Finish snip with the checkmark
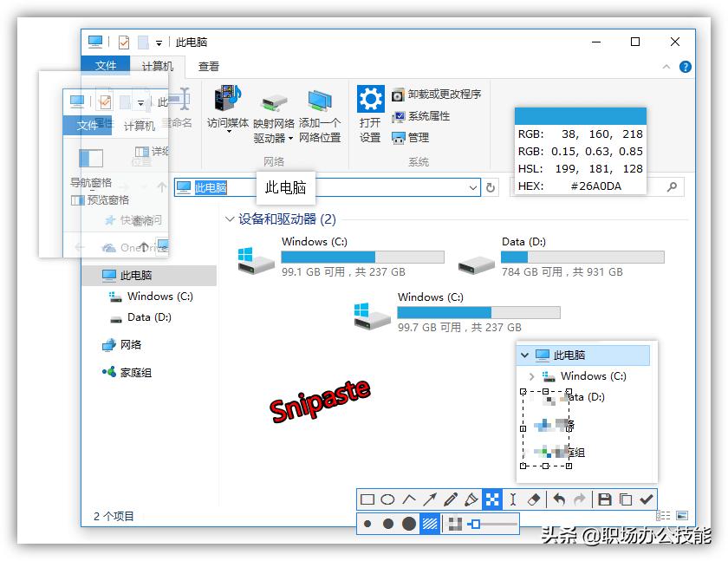The height and width of the screenshot is (561, 728). point(647,499)
